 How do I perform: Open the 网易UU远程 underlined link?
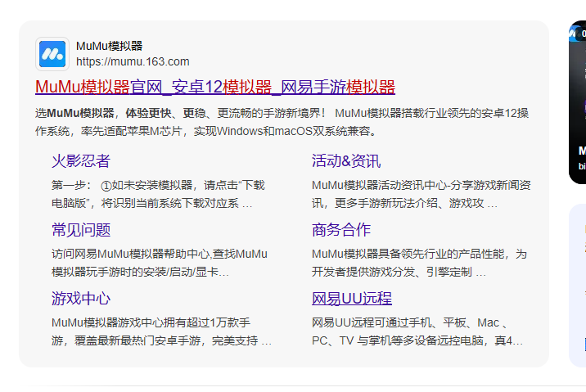coord(351,298)
